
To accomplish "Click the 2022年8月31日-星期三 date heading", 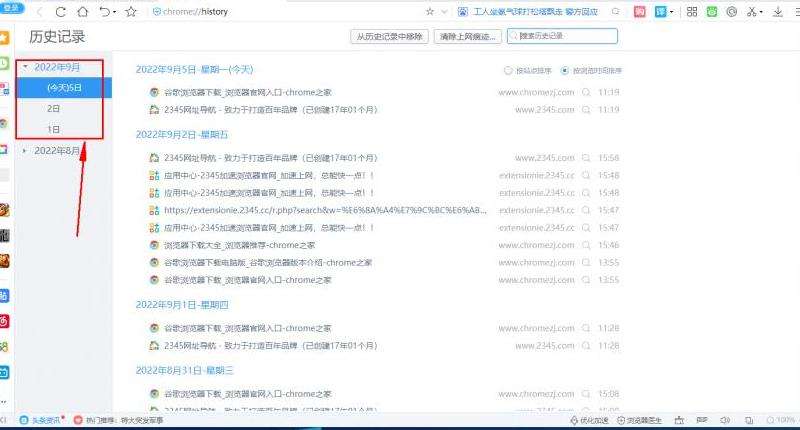I will [184, 370].
